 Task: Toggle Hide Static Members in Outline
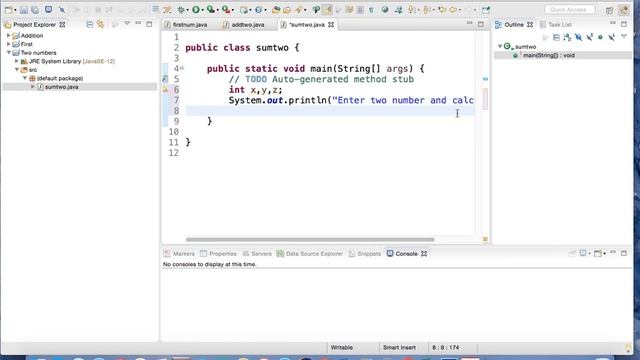pos(589,37)
